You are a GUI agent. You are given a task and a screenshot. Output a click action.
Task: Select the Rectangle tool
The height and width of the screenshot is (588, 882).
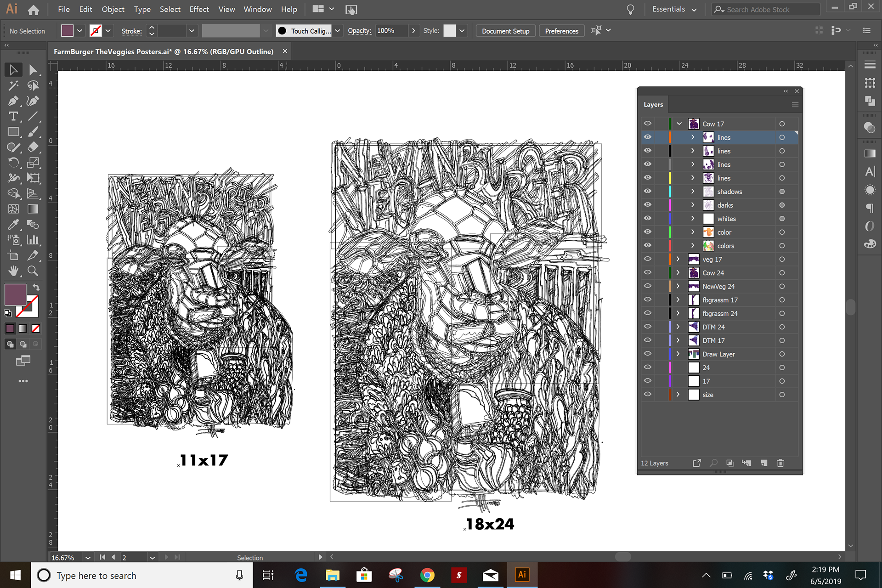point(13,132)
